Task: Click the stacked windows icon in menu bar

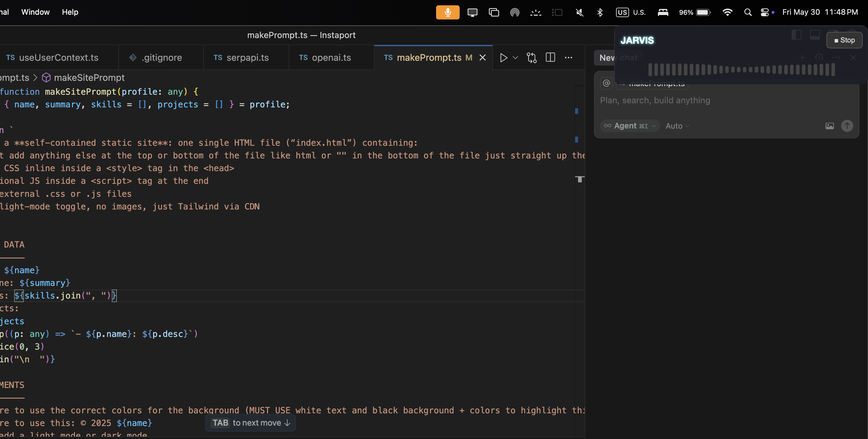Action: click(494, 12)
